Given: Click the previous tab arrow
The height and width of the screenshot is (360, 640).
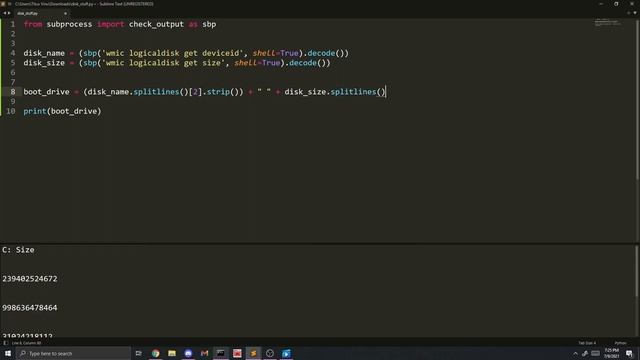Looking at the screenshot, I should click(4, 13).
